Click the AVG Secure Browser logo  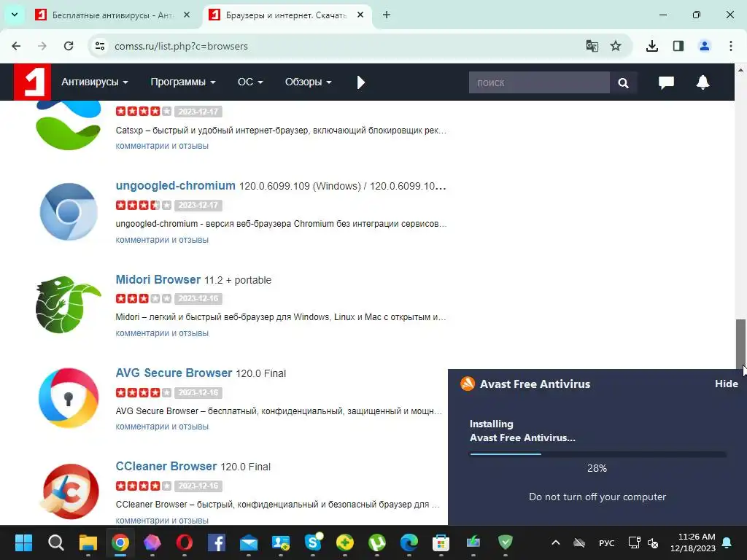[x=69, y=397]
